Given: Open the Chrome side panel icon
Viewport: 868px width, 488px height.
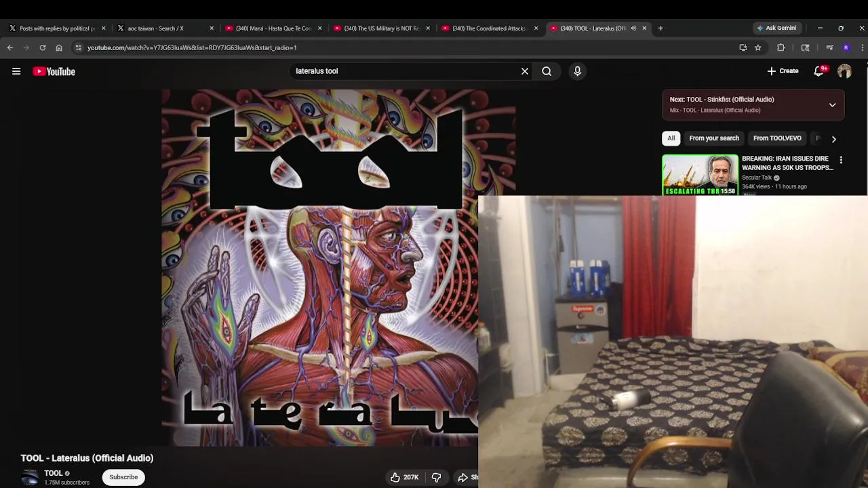Looking at the screenshot, I should [x=805, y=47].
